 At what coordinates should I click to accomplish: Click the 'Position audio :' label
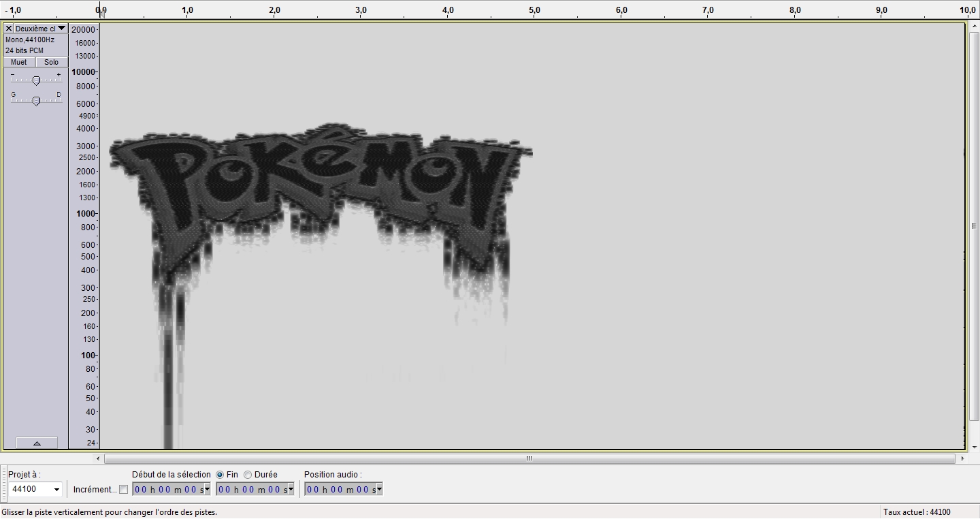(x=333, y=475)
